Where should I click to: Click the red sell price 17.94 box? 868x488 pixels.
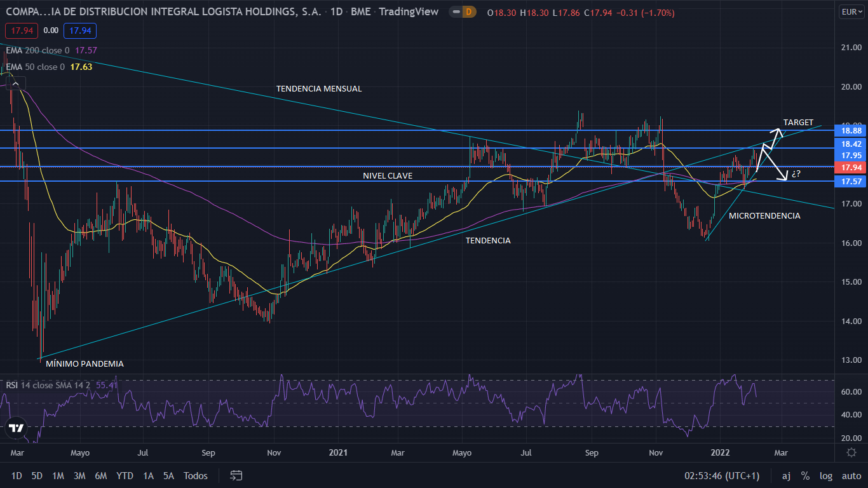tap(22, 30)
